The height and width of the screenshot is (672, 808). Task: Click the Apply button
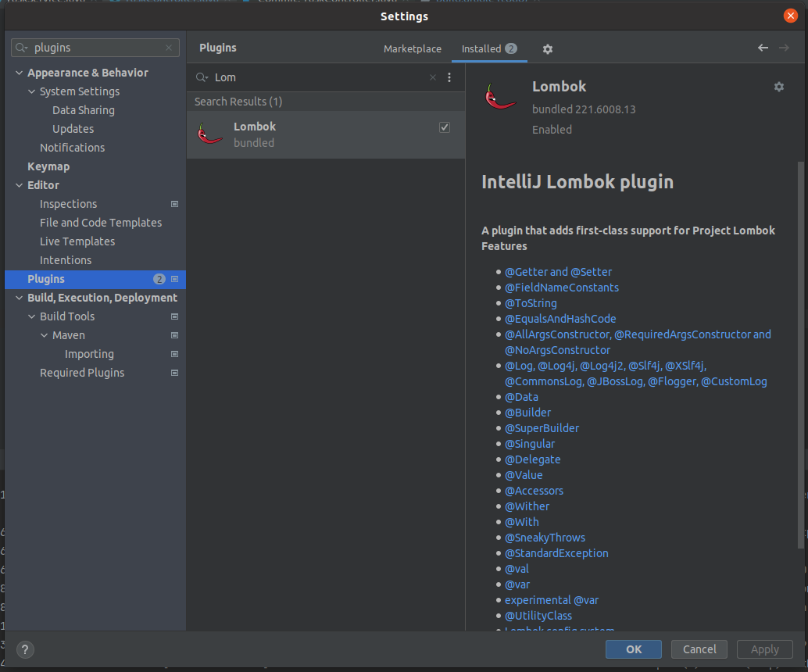(x=764, y=649)
